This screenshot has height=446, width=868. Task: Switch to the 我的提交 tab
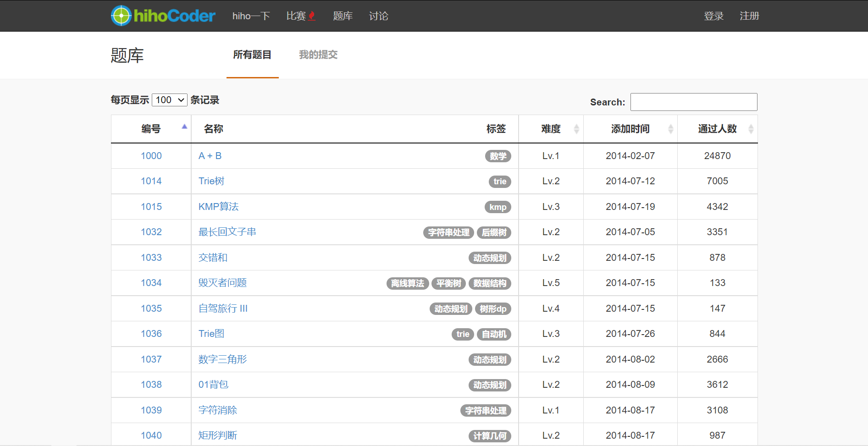[x=318, y=55]
